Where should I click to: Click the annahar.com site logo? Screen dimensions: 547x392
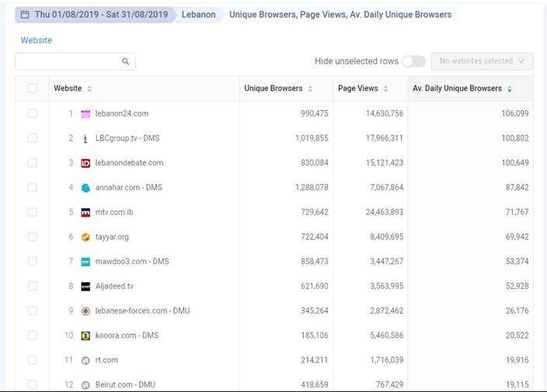(85, 188)
